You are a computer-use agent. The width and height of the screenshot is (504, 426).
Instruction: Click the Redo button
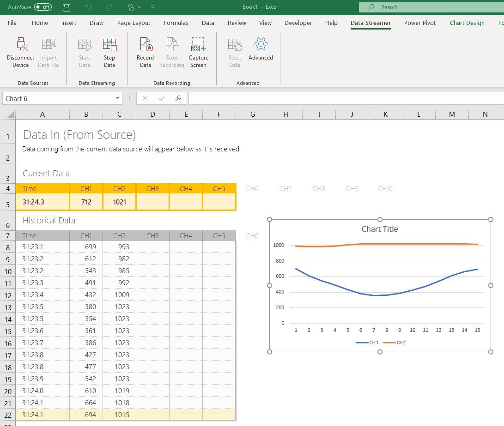point(109,7)
